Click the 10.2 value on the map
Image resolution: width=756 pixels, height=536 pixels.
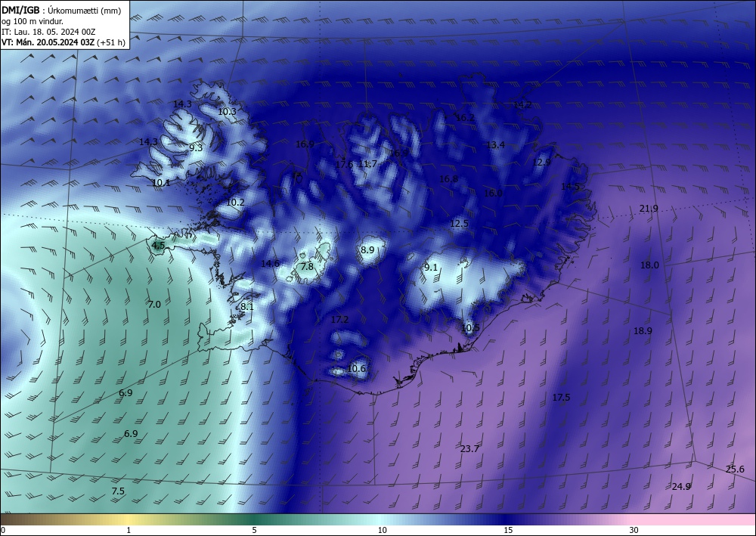235,203
